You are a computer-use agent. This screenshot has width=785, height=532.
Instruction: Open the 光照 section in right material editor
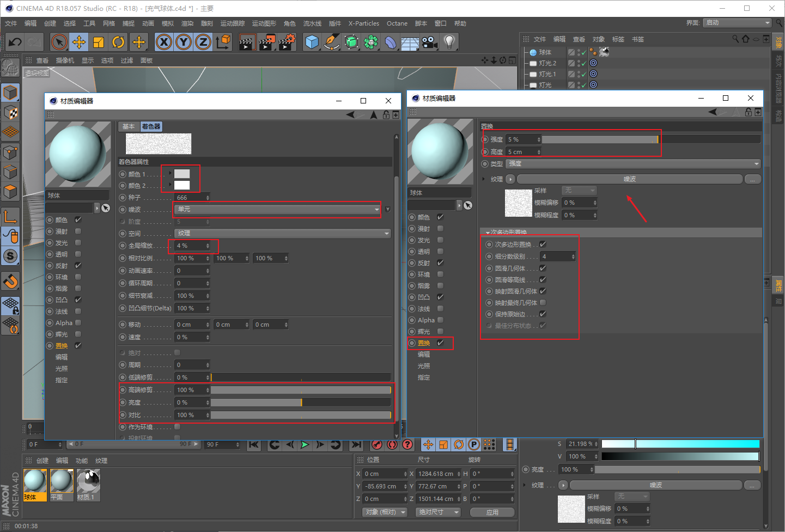(424, 366)
